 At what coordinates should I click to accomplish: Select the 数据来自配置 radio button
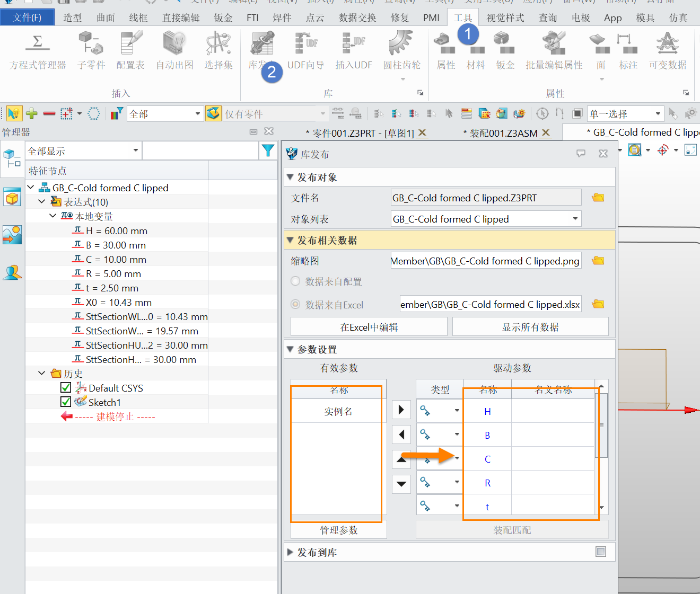pyautogui.click(x=295, y=281)
